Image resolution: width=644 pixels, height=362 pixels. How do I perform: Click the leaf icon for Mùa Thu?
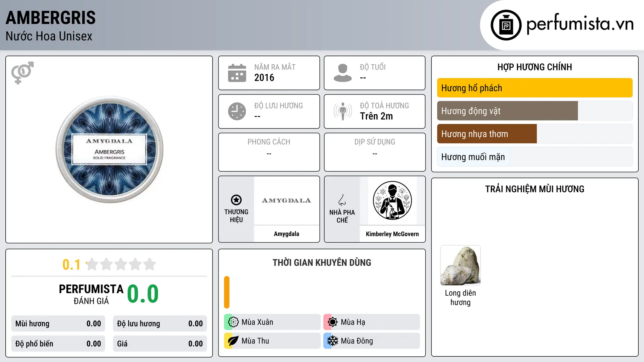[x=233, y=341]
